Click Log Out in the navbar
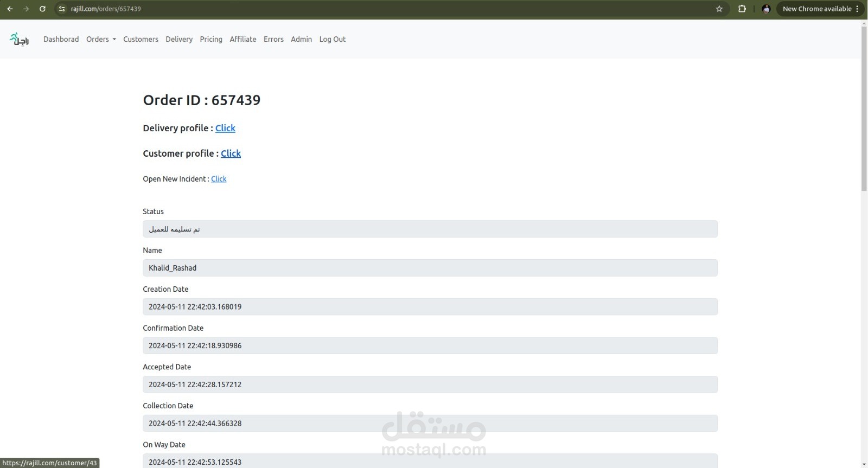Viewport: 868px width, 468px height. [333, 39]
